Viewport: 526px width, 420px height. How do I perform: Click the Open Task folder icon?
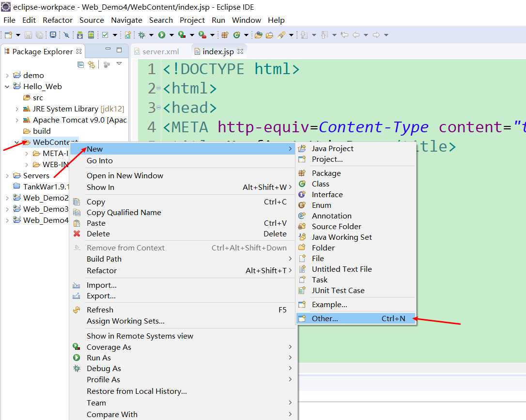269,35
